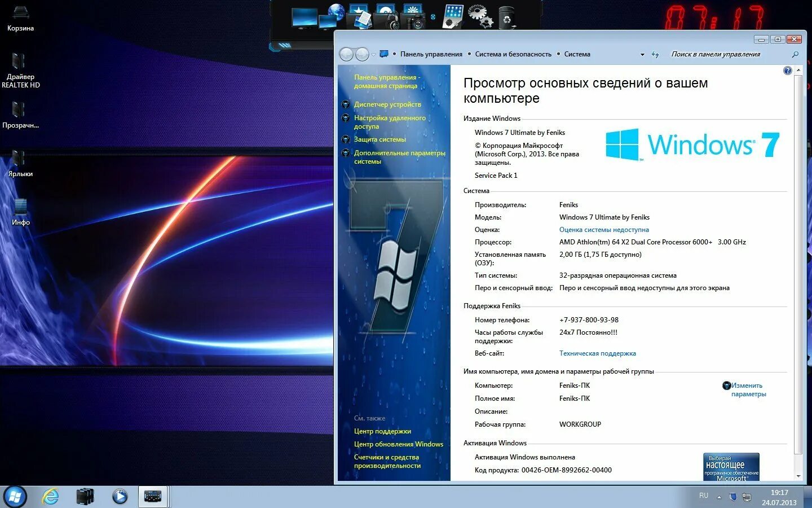
Task: Open the Драйвер REALTEK HD desktop icon
Action: point(20,71)
